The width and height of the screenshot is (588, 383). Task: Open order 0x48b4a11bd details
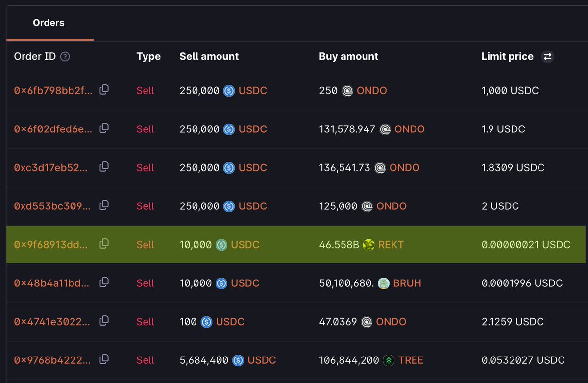(x=51, y=283)
